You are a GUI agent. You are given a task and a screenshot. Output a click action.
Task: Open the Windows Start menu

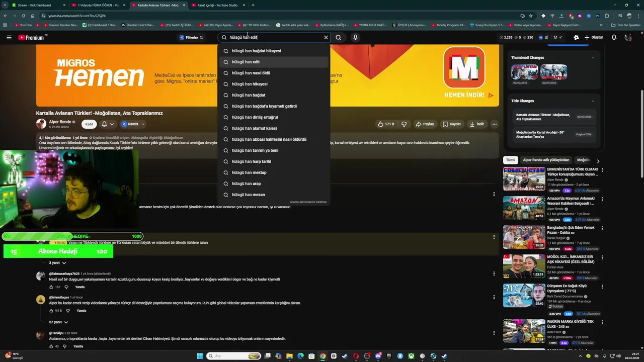(200, 356)
